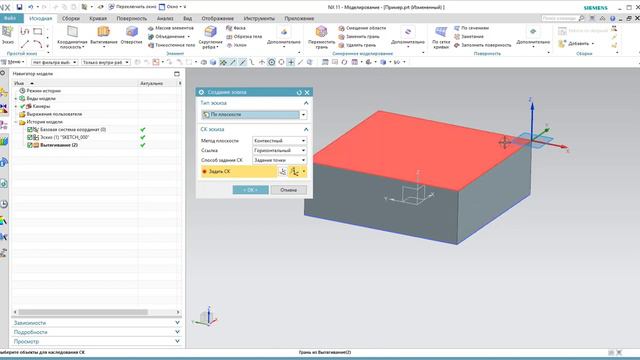Viewport: 640px width, 360px height.
Task: Toggle checkbox for Эскиз (1) SKETCH_000
Action: click(x=30, y=137)
